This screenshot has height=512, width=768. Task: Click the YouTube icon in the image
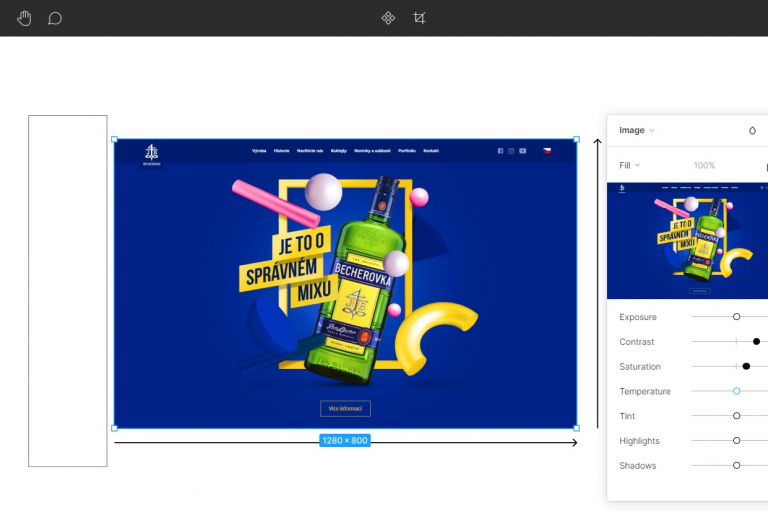(523, 151)
